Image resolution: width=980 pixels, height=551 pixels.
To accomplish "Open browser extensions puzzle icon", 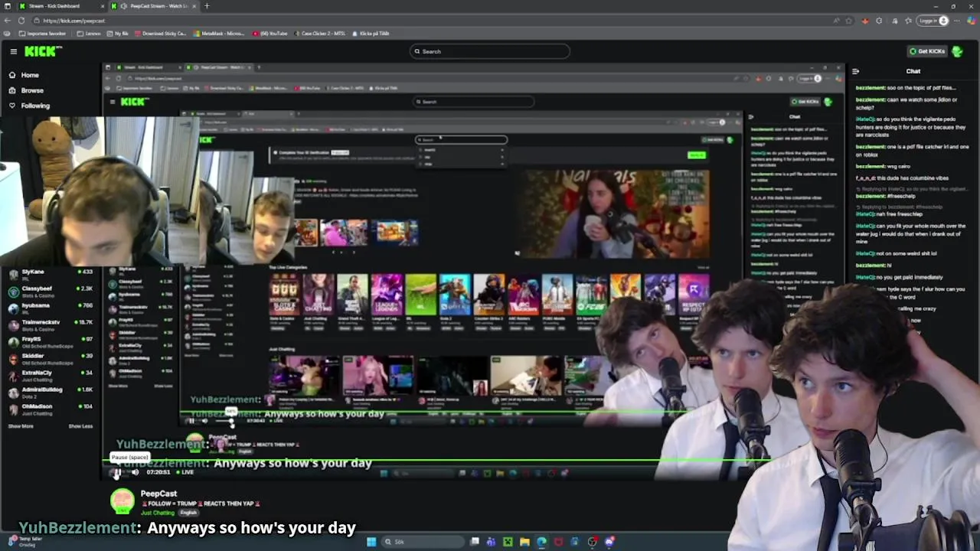I will (879, 21).
